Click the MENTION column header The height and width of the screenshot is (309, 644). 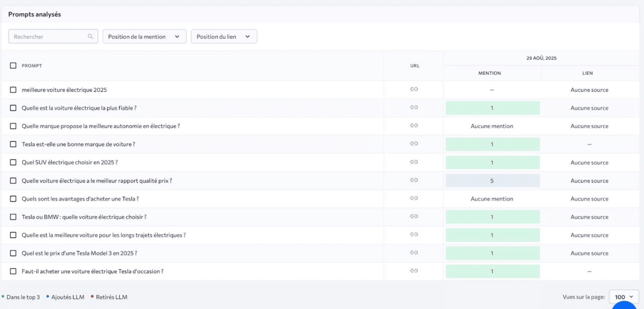click(490, 73)
